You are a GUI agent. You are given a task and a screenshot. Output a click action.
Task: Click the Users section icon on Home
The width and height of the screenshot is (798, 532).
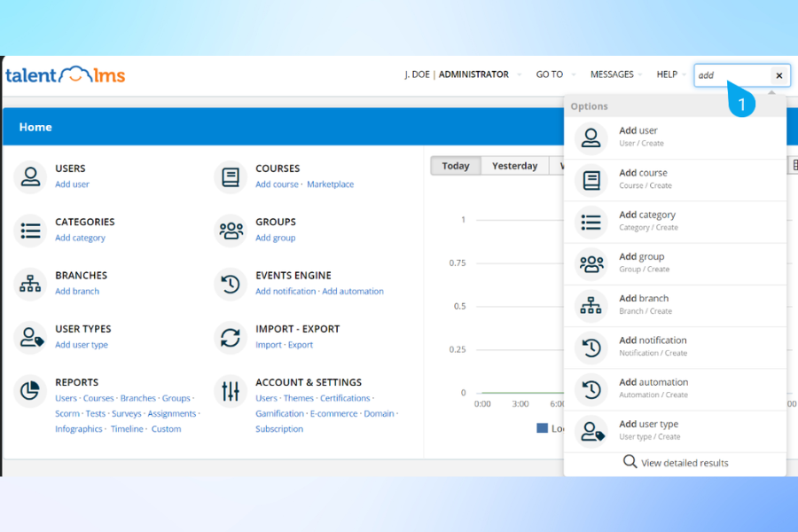30,176
